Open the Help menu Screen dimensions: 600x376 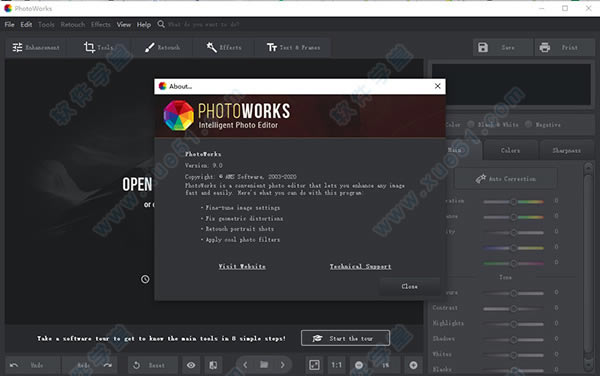(x=144, y=24)
